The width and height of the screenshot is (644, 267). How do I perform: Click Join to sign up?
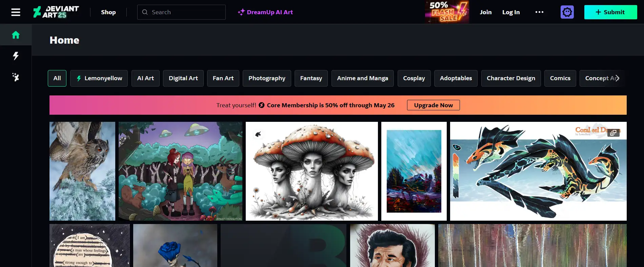pos(486,12)
